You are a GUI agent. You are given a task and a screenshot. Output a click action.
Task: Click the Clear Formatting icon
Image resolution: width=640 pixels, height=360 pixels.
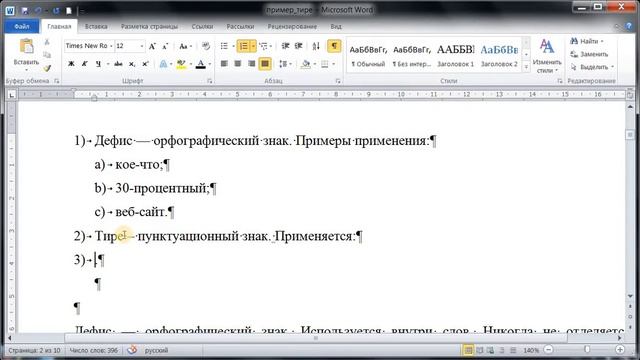pos(206,46)
